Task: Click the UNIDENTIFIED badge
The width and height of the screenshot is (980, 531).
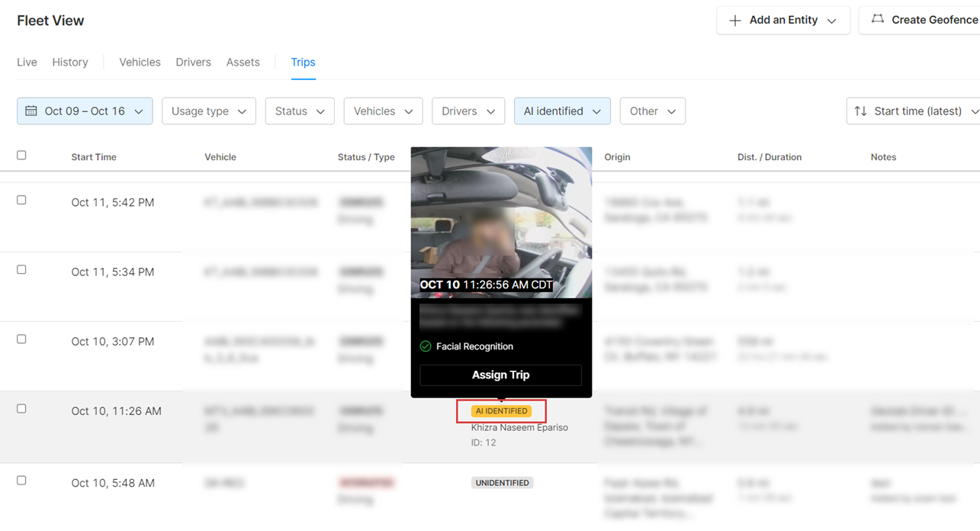Action: click(x=502, y=483)
